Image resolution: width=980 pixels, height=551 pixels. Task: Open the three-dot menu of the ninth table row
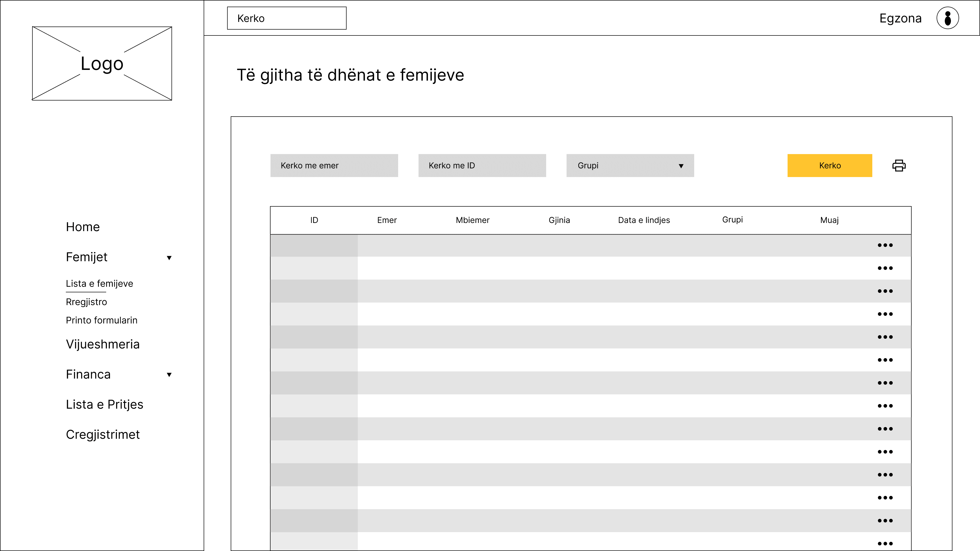[885, 429]
